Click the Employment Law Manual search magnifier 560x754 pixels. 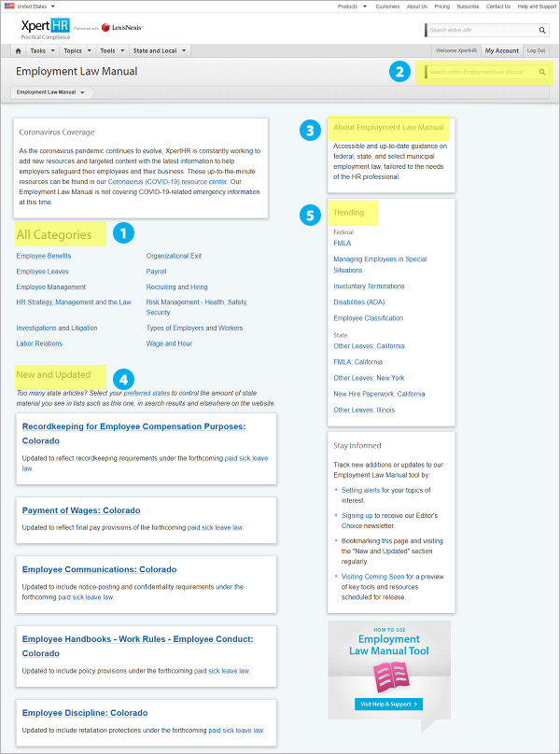(x=542, y=72)
